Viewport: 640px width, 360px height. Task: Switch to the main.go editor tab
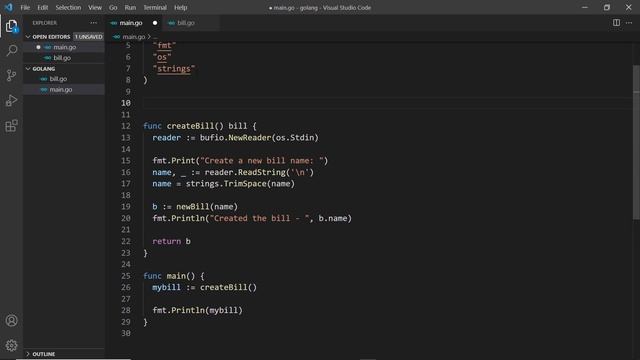click(134, 23)
